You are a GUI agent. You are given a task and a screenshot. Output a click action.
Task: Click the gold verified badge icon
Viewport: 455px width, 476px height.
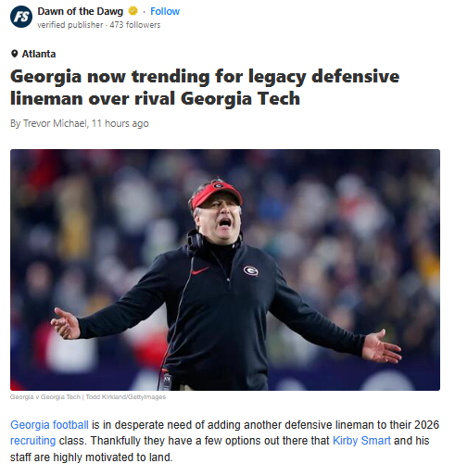pos(133,11)
